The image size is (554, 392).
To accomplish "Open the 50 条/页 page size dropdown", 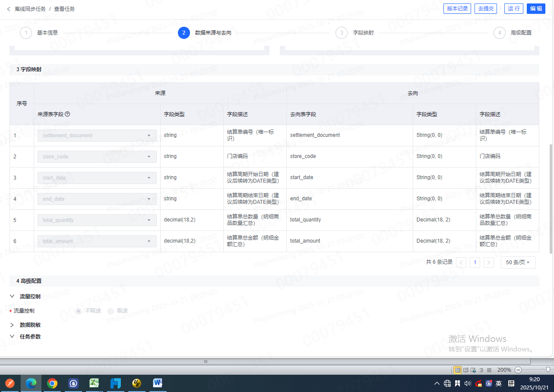I will click(x=518, y=262).
